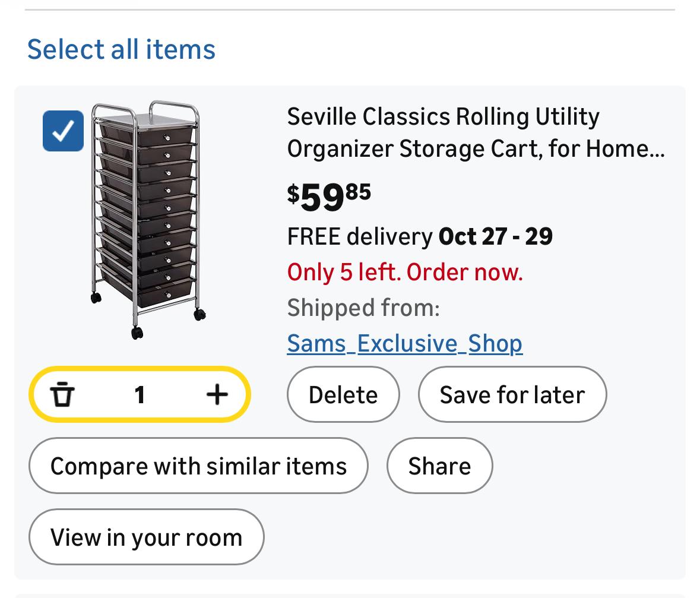Click the red "Only 5 left" warning
Viewport: 700px width, 598px height.
[405, 272]
